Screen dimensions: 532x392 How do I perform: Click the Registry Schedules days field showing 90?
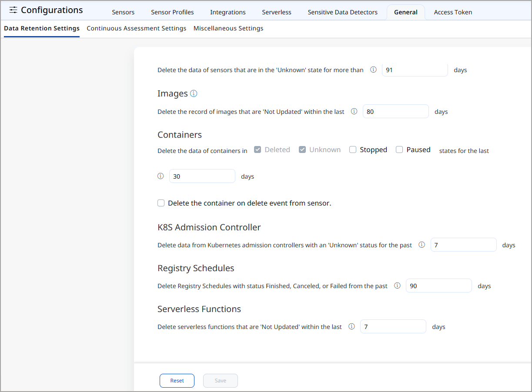coord(439,286)
